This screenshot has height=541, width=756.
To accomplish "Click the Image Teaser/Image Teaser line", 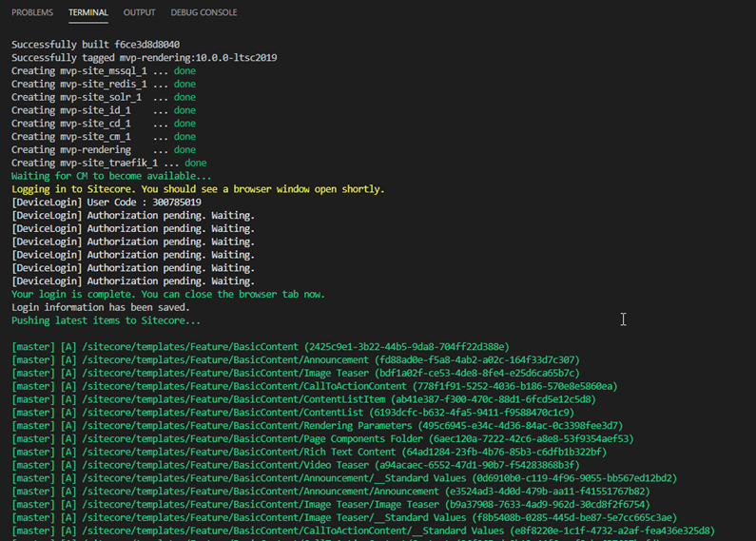I will [331, 505].
